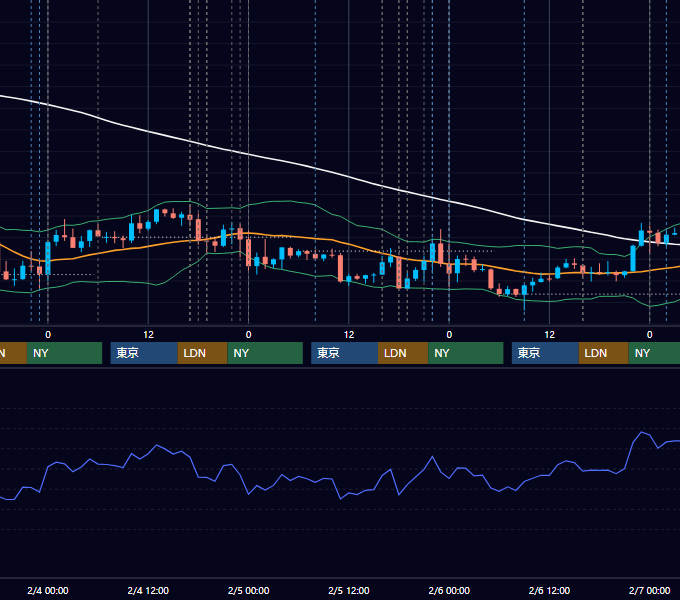
Task: Click the 東京 session block on 2/5
Action: pyautogui.click(x=344, y=353)
